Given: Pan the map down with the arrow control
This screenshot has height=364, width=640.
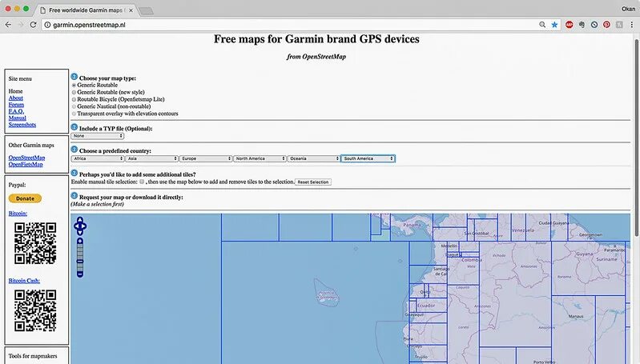Looking at the screenshot, I should (80, 232).
